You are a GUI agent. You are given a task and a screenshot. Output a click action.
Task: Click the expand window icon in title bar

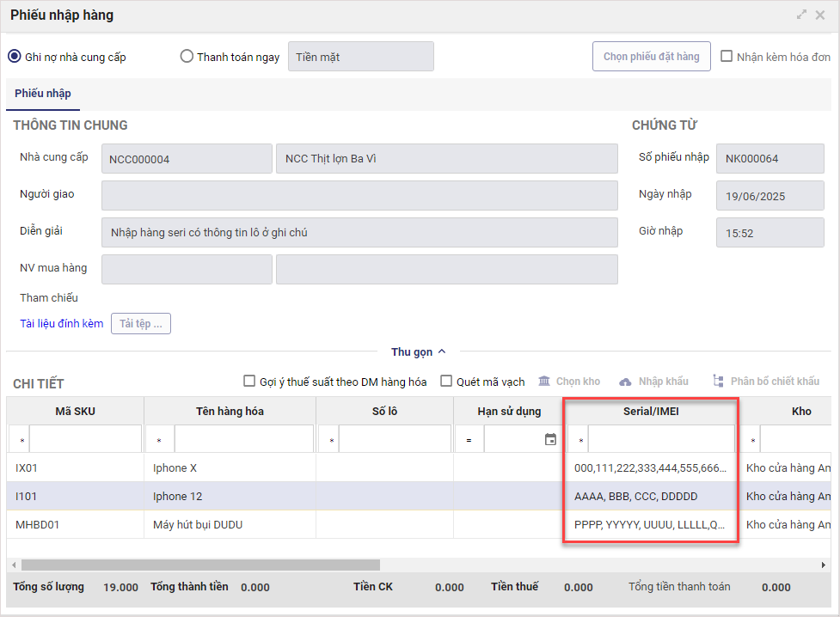(x=802, y=15)
